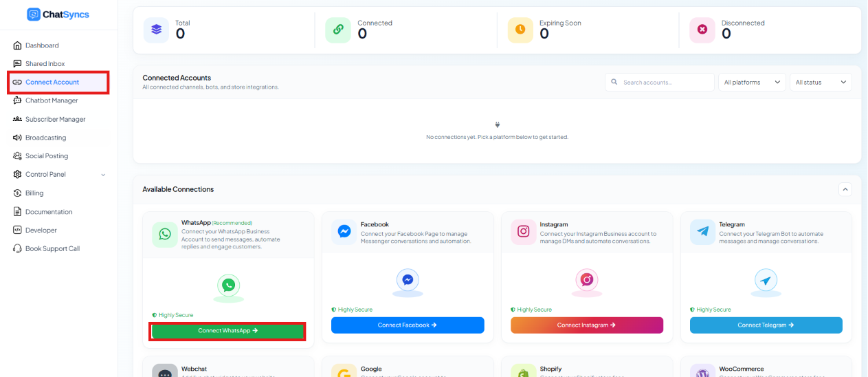Viewport: 868px width, 377px height.
Task: Click the round Telegram illustration
Action: [766, 281]
